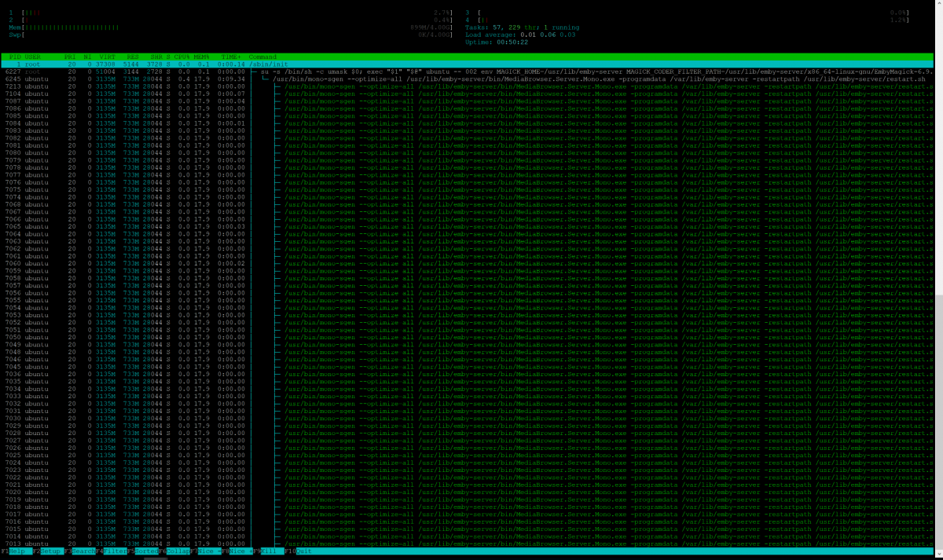Select the last thread row PID 7013
The image size is (943, 560).
point(467,544)
